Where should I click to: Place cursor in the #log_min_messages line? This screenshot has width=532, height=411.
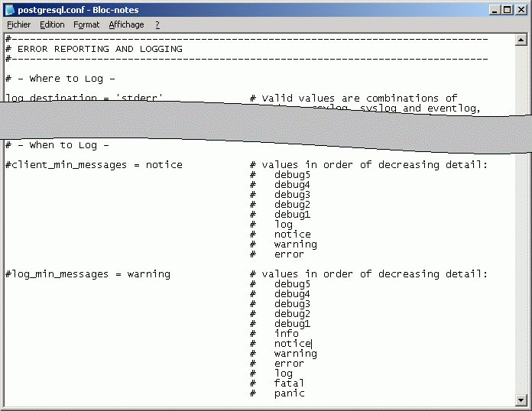pyautogui.click(x=87, y=274)
